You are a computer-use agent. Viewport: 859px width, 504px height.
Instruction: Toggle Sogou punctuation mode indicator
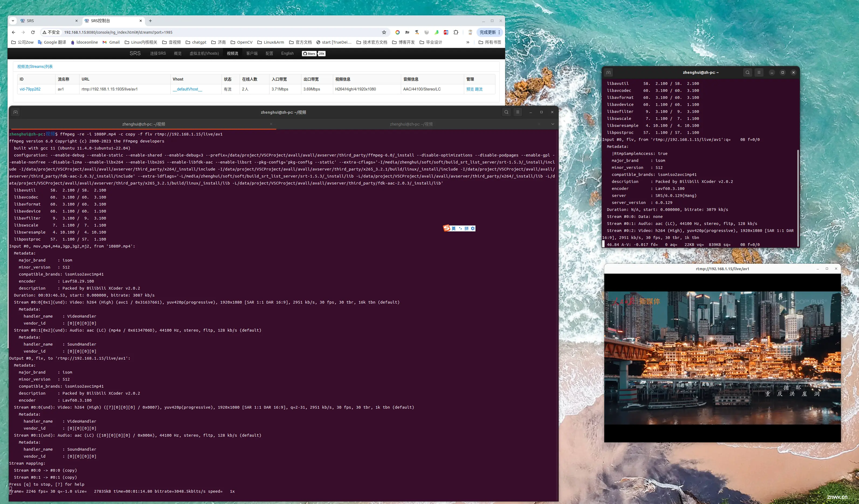pyautogui.click(x=460, y=229)
